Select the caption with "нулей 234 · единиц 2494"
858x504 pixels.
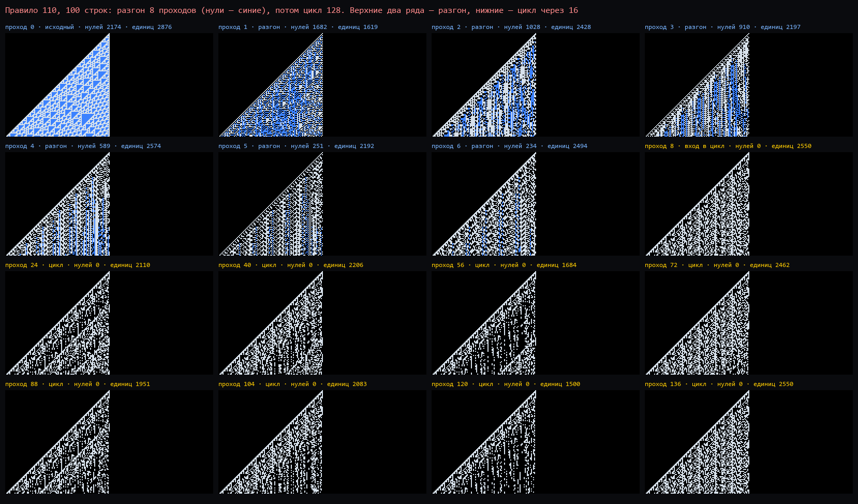(x=509, y=146)
